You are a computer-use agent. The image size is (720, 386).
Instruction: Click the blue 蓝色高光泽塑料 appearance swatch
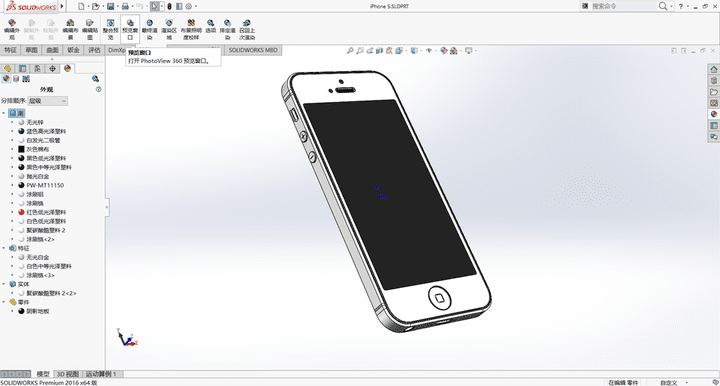21,131
